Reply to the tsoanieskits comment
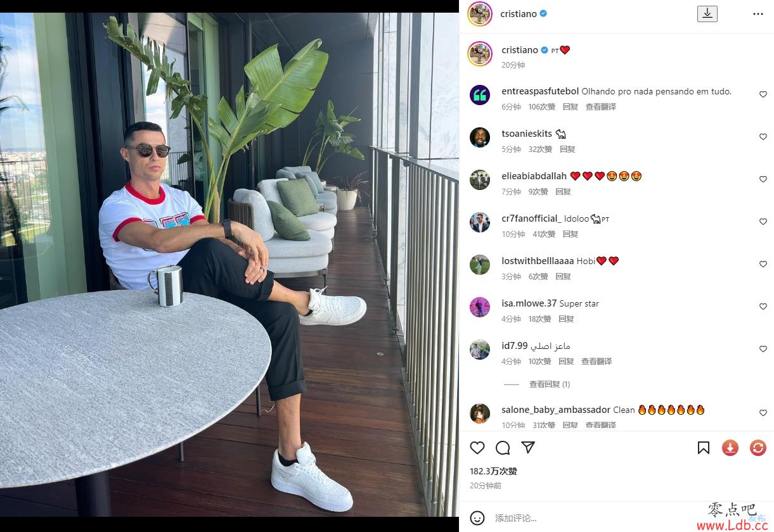Screen dimensions: 774x532 [567, 149]
